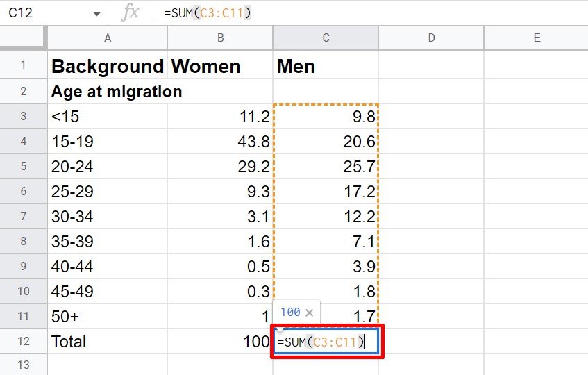The width and height of the screenshot is (588, 375).
Task: Click the '25-29' age group cell
Action: pyautogui.click(x=107, y=191)
